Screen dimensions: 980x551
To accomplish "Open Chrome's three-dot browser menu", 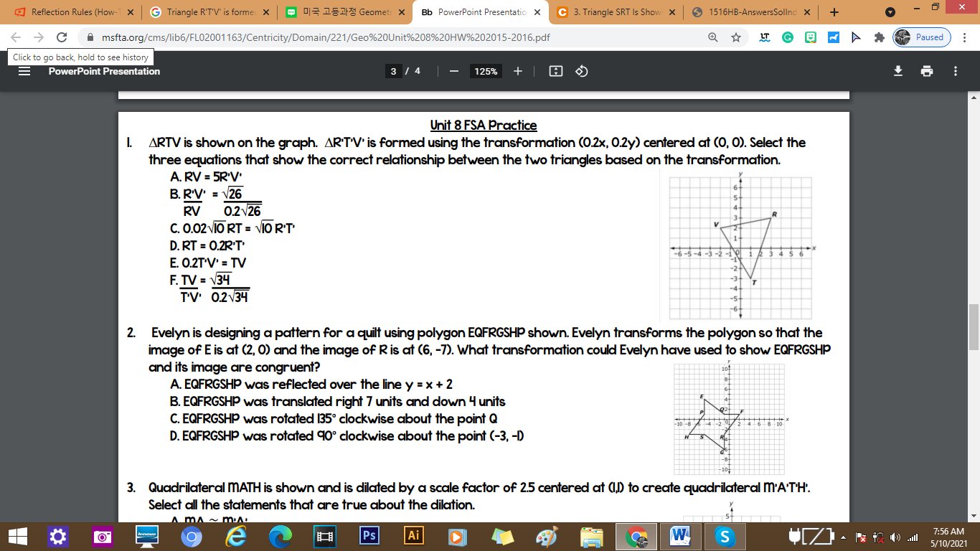I will point(965,37).
